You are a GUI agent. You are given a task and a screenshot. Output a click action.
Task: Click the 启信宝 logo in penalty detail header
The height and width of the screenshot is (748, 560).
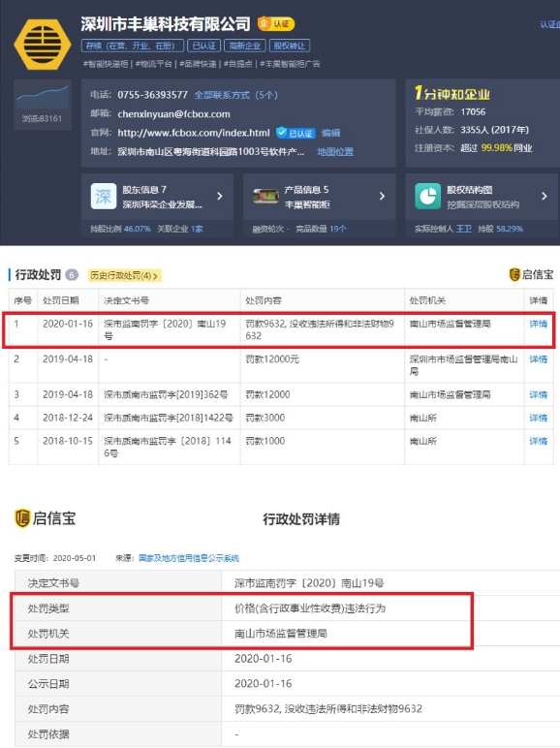(46, 518)
